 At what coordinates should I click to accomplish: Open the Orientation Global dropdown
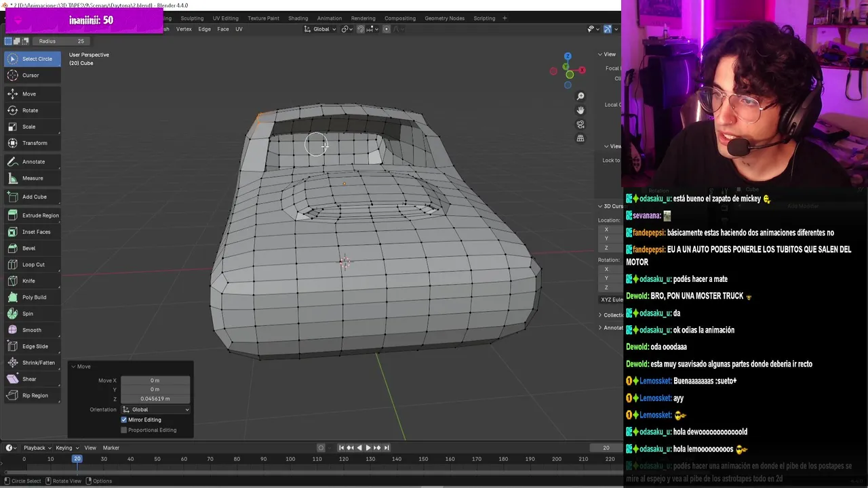click(x=156, y=409)
